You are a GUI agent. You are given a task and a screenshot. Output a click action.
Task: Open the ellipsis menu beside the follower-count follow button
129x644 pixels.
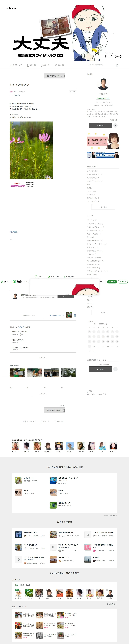(x=115, y=369)
